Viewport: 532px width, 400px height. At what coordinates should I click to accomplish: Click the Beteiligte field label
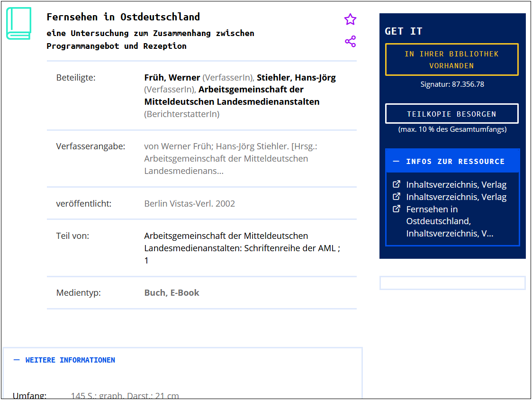76,78
